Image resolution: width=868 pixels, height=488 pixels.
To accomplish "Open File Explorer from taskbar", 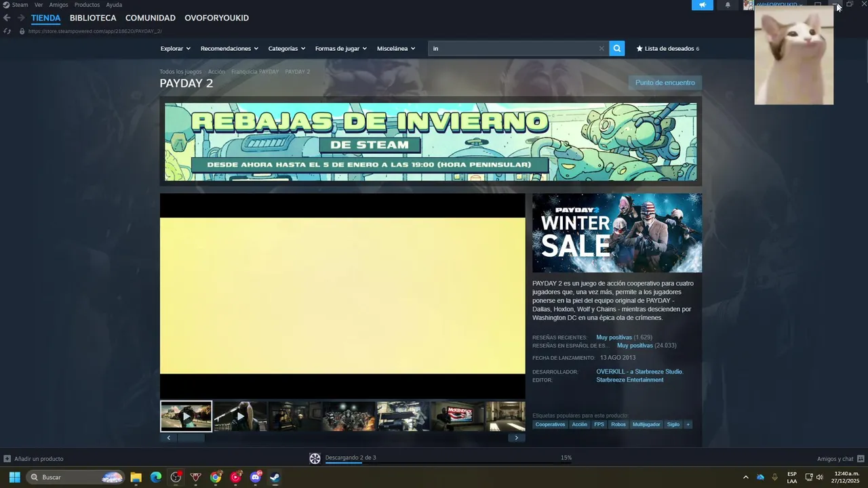I will point(136,477).
